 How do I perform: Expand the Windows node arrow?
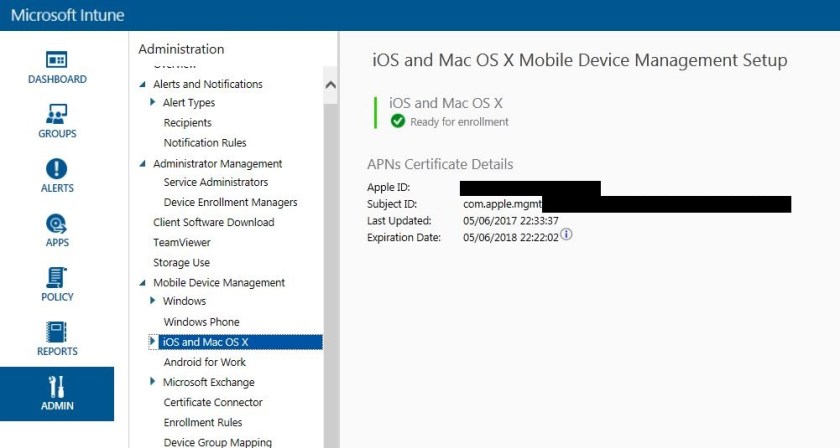coord(153,301)
